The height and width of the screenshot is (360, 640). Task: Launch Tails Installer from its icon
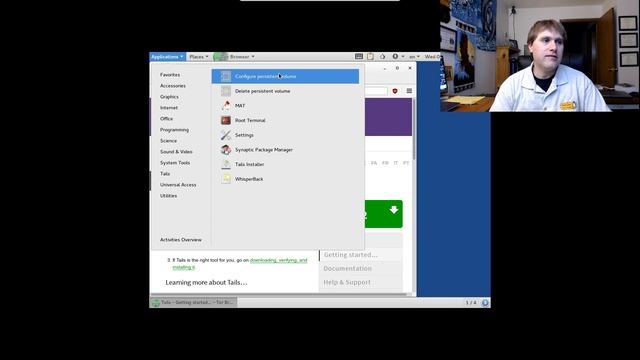click(226, 164)
